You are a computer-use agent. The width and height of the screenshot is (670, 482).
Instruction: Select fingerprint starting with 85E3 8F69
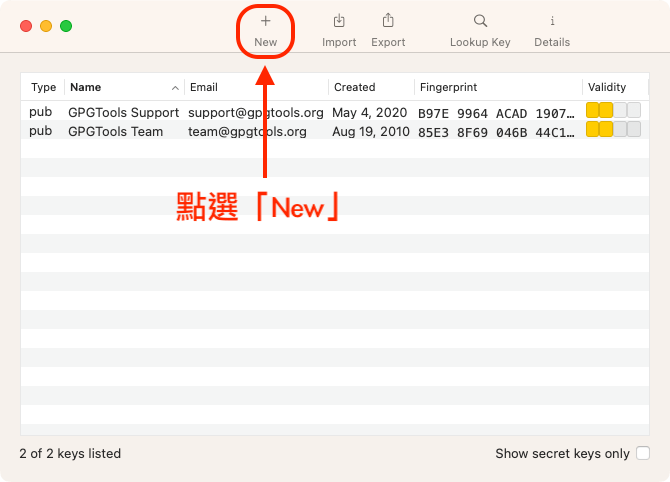coord(496,132)
